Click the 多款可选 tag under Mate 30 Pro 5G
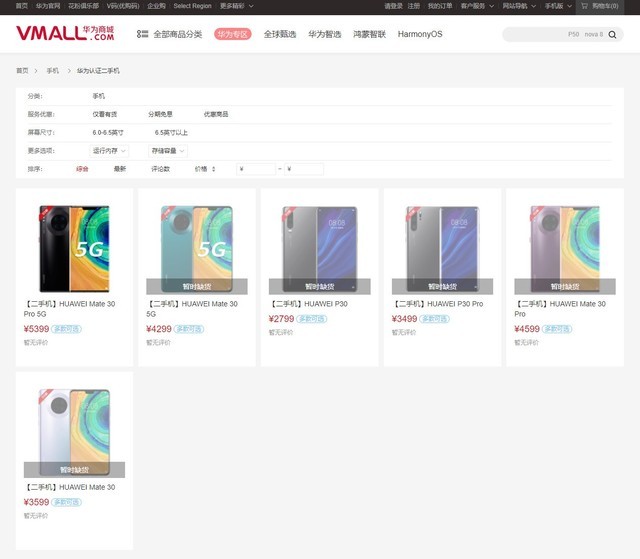 coord(66,329)
